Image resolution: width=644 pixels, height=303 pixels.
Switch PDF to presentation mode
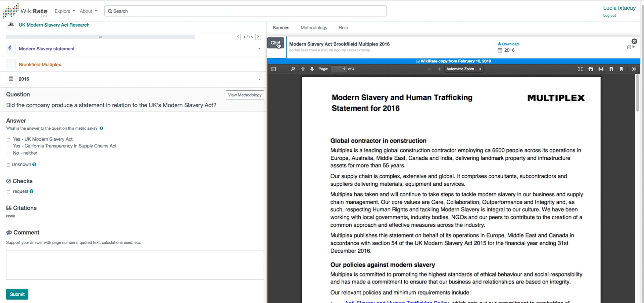[x=580, y=69]
